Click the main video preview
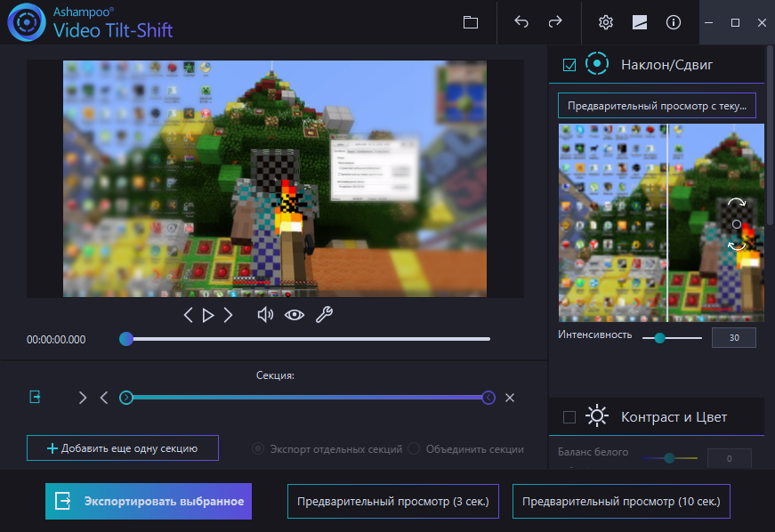The image size is (775, 532). (x=275, y=179)
